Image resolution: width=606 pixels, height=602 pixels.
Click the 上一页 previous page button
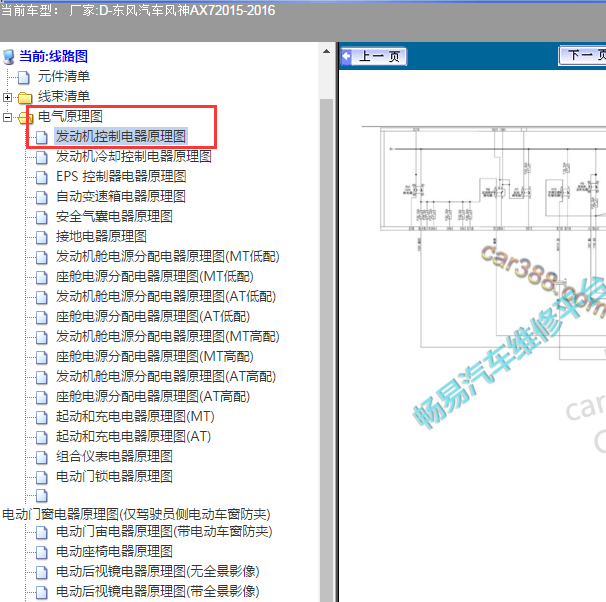[374, 56]
